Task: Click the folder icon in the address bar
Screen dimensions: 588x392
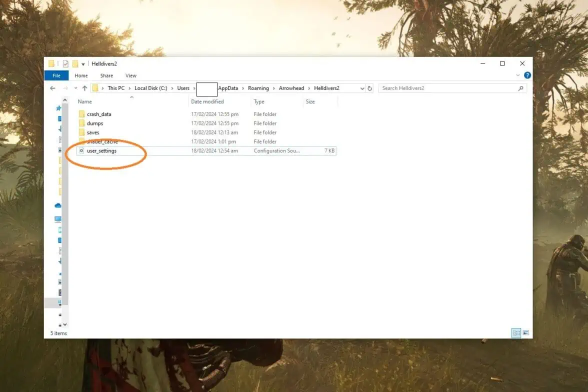Action: [x=95, y=88]
